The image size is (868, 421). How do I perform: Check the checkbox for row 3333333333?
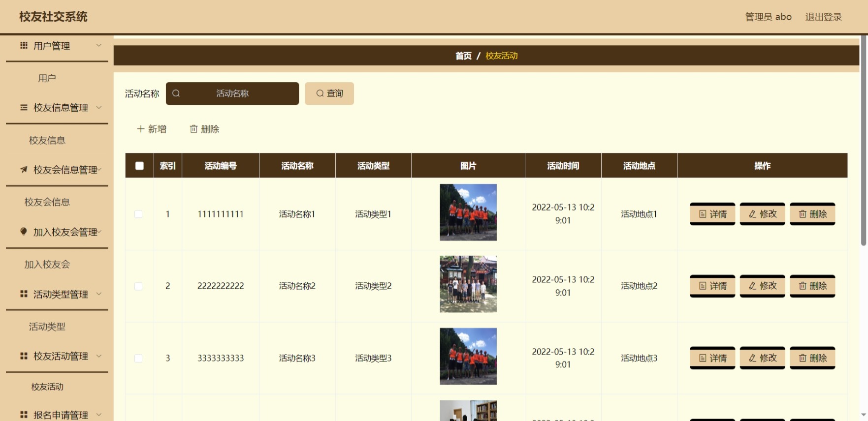pos(138,359)
